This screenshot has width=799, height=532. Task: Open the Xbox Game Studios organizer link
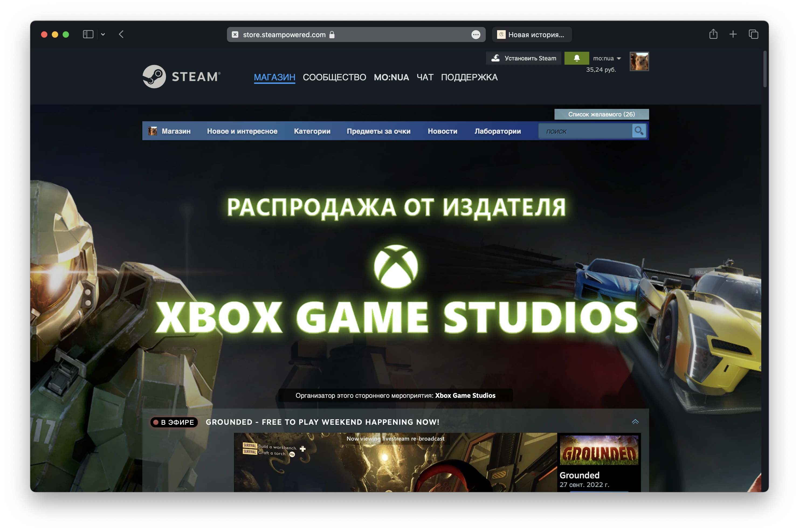click(x=465, y=396)
